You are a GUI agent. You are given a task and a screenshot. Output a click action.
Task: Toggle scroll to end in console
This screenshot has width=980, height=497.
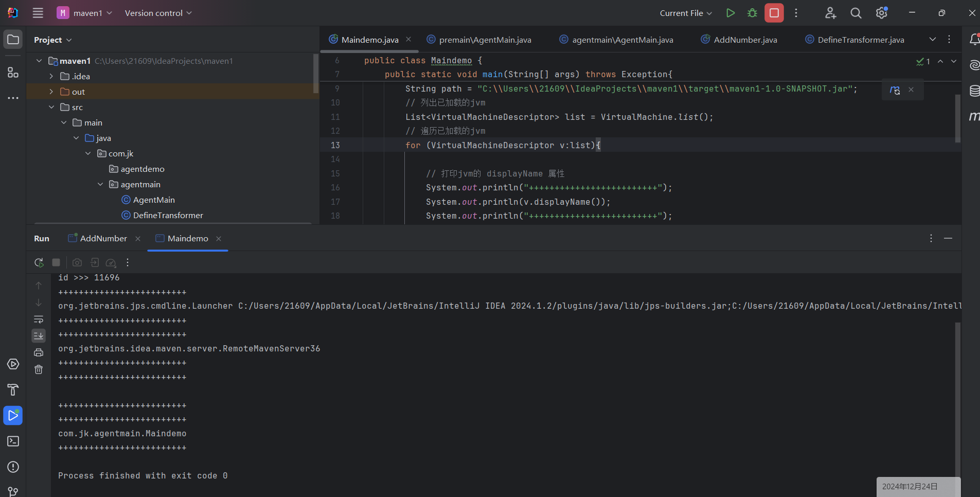coord(39,336)
